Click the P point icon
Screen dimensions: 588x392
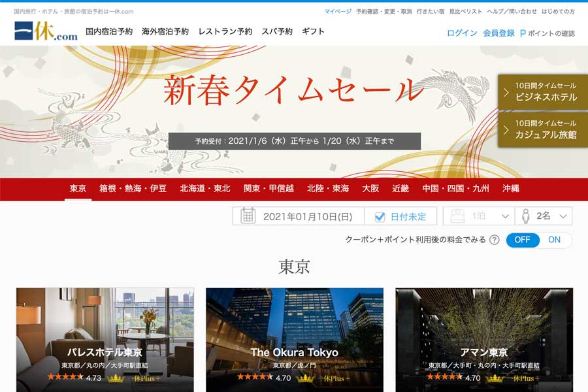coord(523,33)
